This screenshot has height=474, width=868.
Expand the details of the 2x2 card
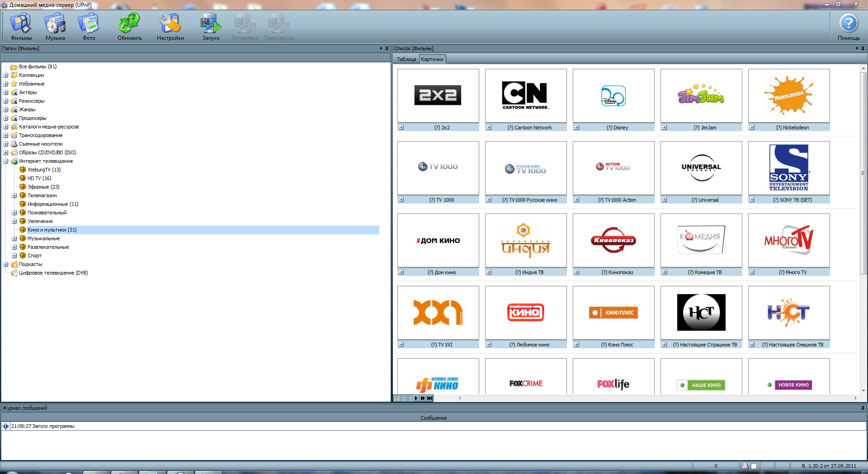point(401,128)
